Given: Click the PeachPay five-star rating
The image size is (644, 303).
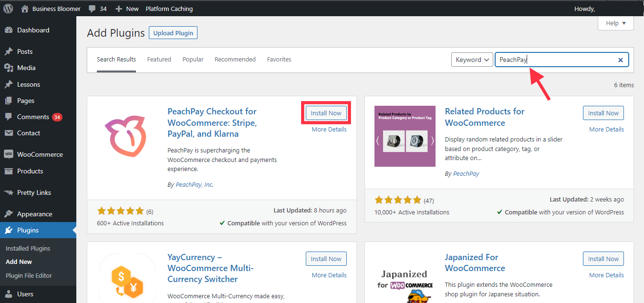Looking at the screenshot, I should [x=120, y=211].
